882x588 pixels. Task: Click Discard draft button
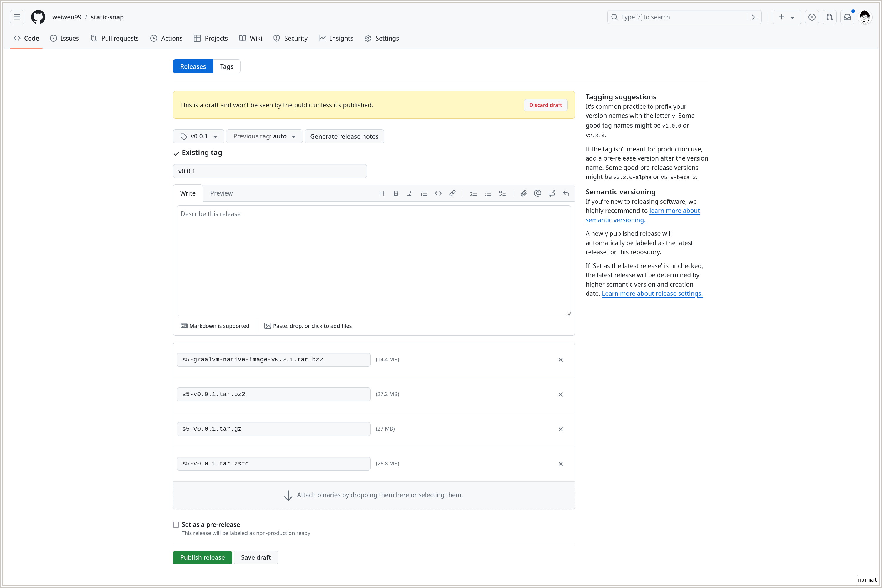[x=546, y=105]
